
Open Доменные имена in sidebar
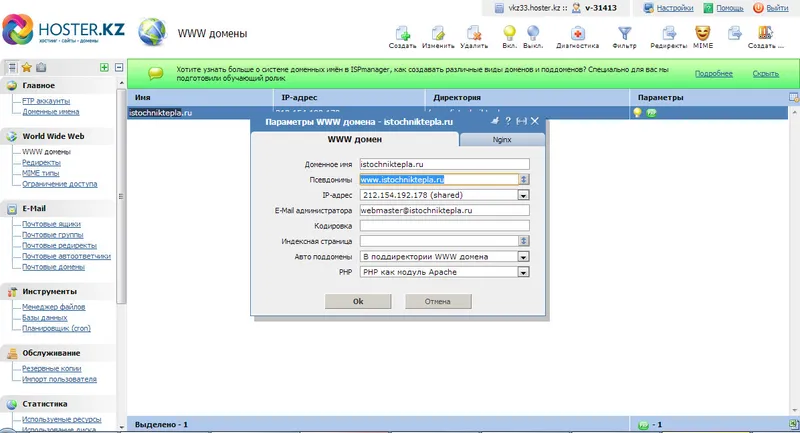[51, 112]
